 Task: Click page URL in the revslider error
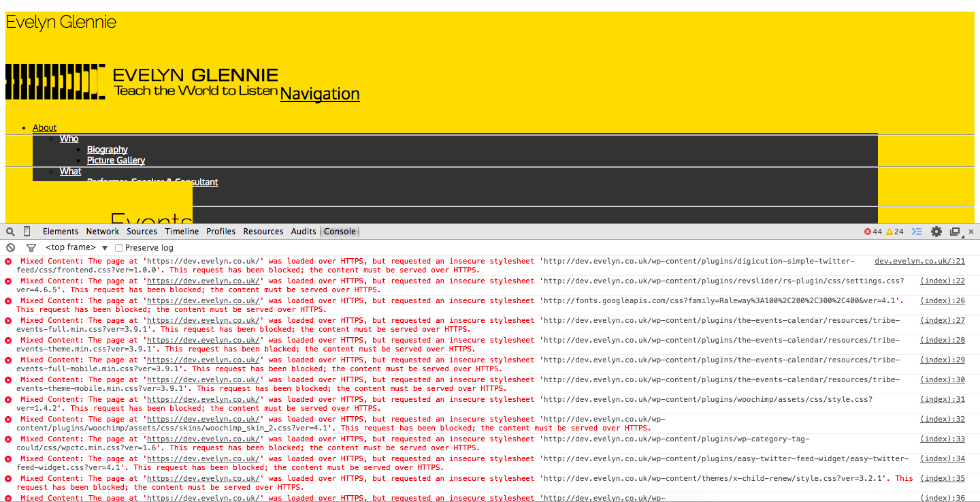203,281
